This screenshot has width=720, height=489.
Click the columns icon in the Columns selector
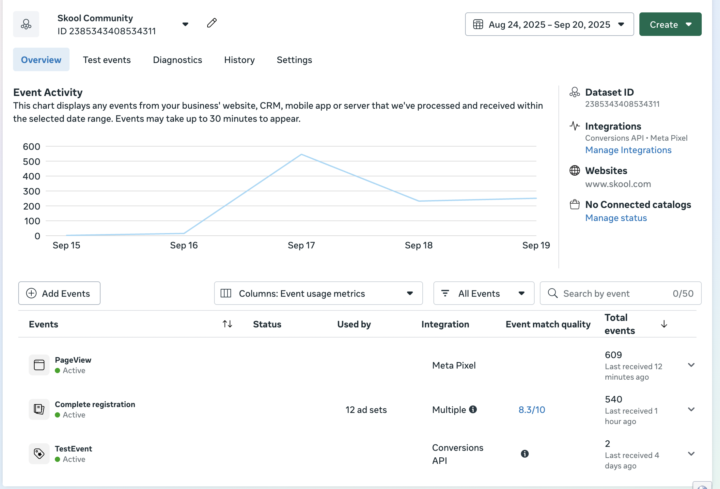225,293
